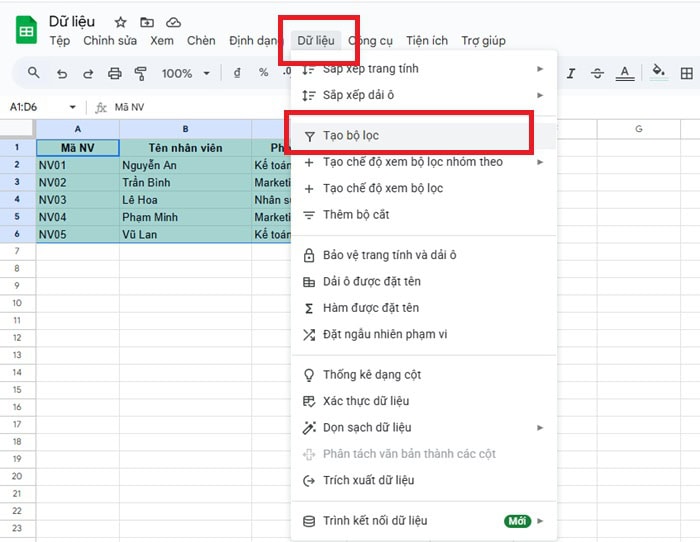Select the paint format roller icon
The image size is (700, 542).
click(140, 73)
